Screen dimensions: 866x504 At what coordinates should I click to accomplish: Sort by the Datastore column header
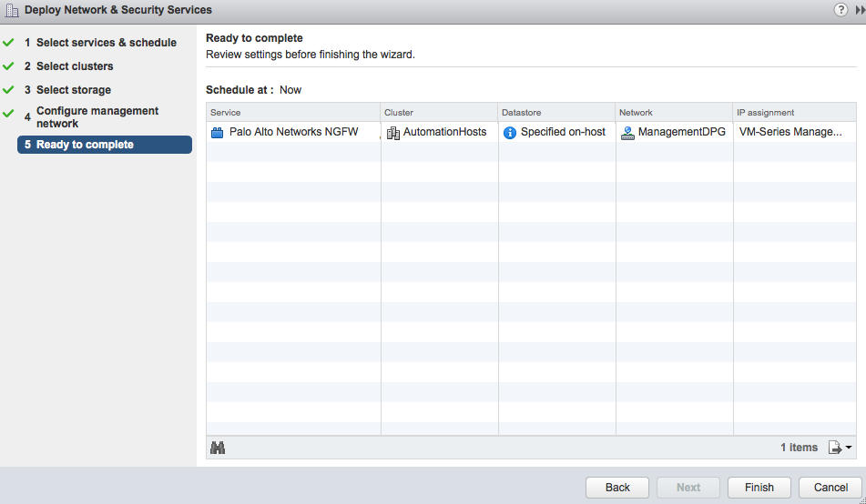pos(556,112)
